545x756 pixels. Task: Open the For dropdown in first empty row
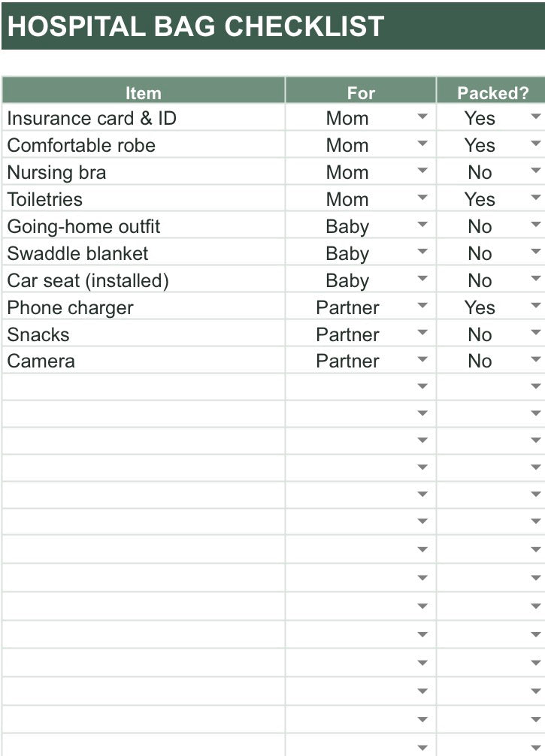click(422, 386)
